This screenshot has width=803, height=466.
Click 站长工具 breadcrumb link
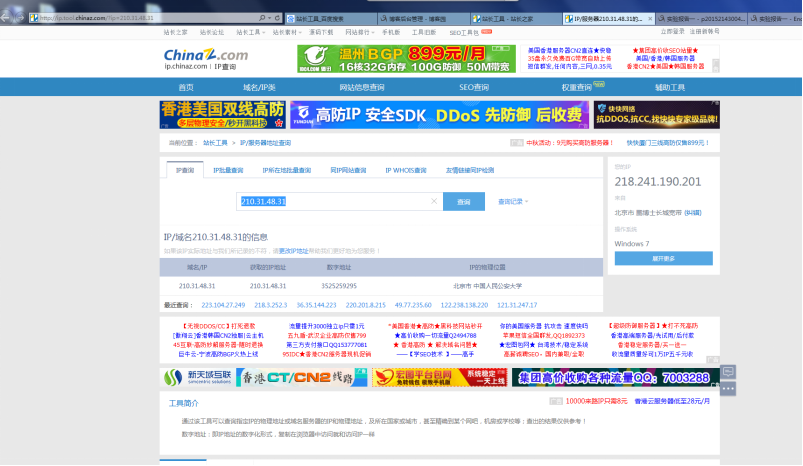tap(215, 143)
